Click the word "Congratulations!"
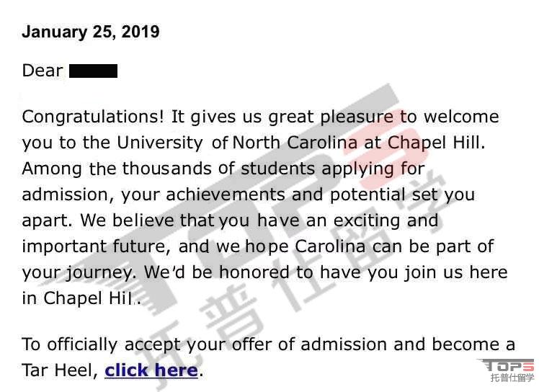The width and height of the screenshot is (539, 392). (93, 117)
